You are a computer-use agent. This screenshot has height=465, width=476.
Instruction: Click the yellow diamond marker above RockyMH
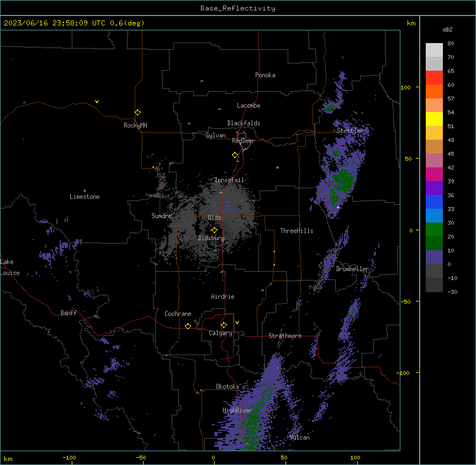point(138,112)
